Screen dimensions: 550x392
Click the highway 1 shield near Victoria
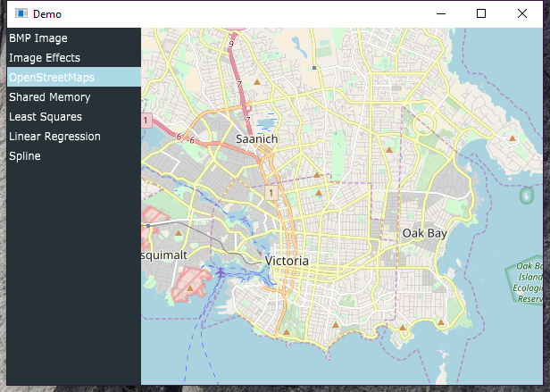click(271, 193)
